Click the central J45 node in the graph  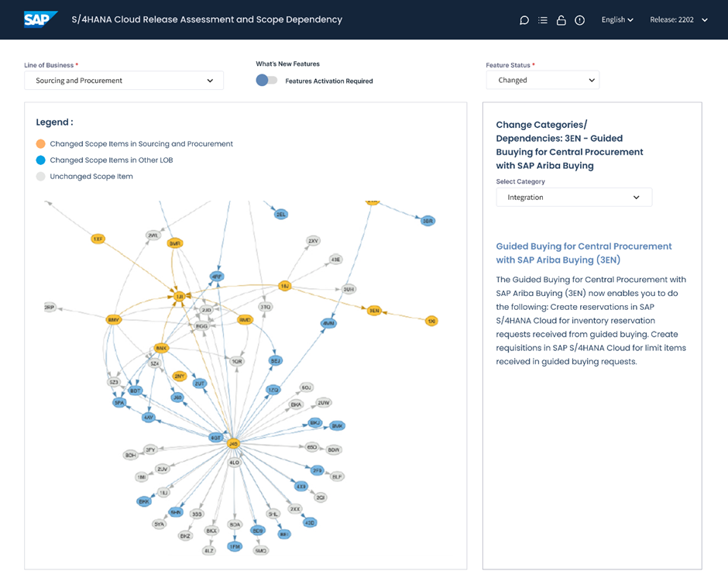coord(234,444)
